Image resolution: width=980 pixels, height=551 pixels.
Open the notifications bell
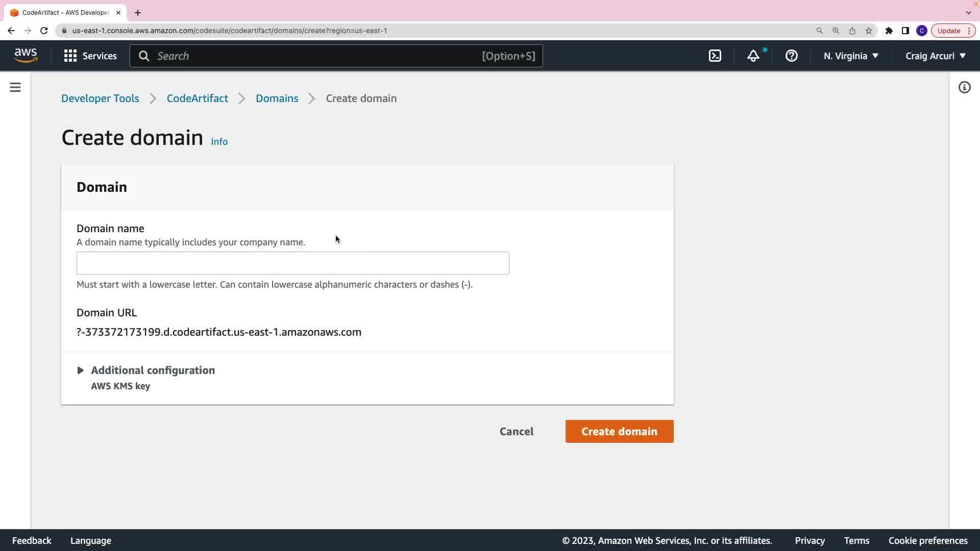click(x=753, y=56)
